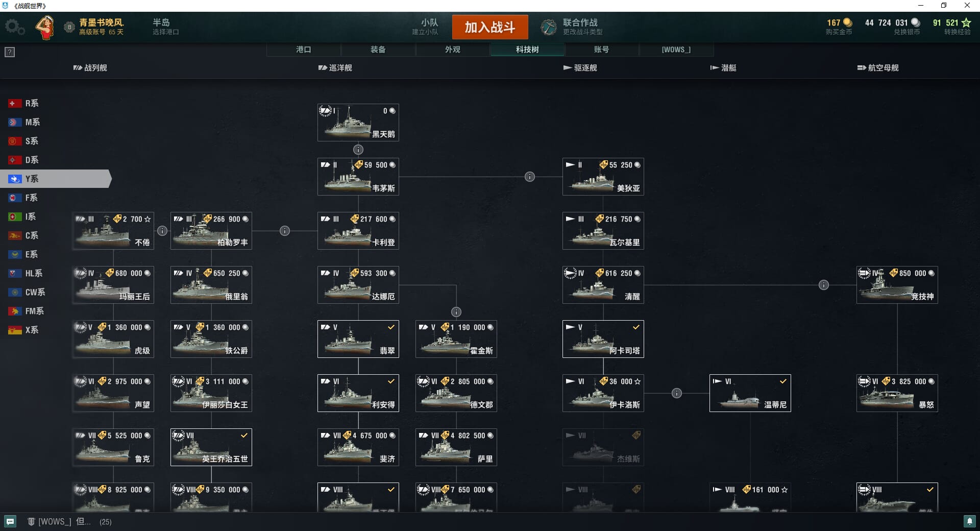Click info icon between 黑天鹅 and 韦茅斯

click(x=358, y=150)
